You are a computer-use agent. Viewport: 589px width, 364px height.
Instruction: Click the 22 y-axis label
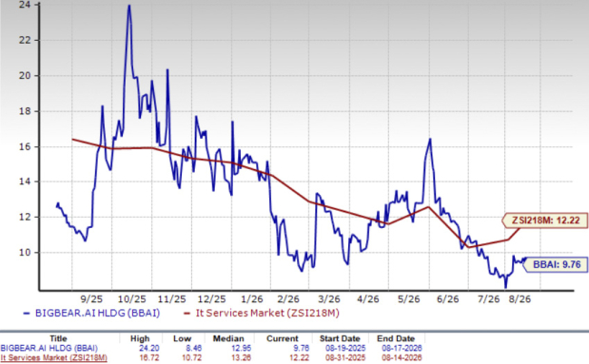tap(25, 40)
